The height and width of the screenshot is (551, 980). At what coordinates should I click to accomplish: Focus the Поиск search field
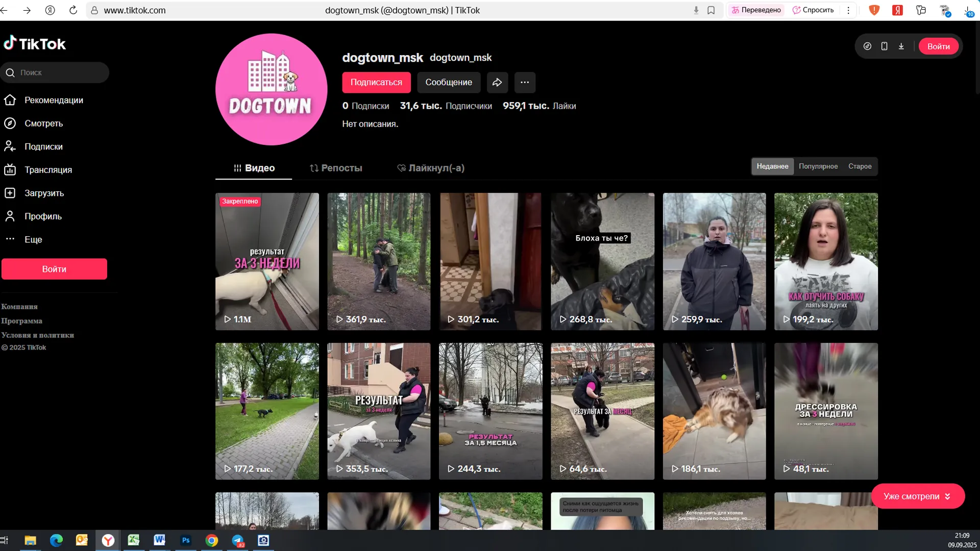[55, 72]
